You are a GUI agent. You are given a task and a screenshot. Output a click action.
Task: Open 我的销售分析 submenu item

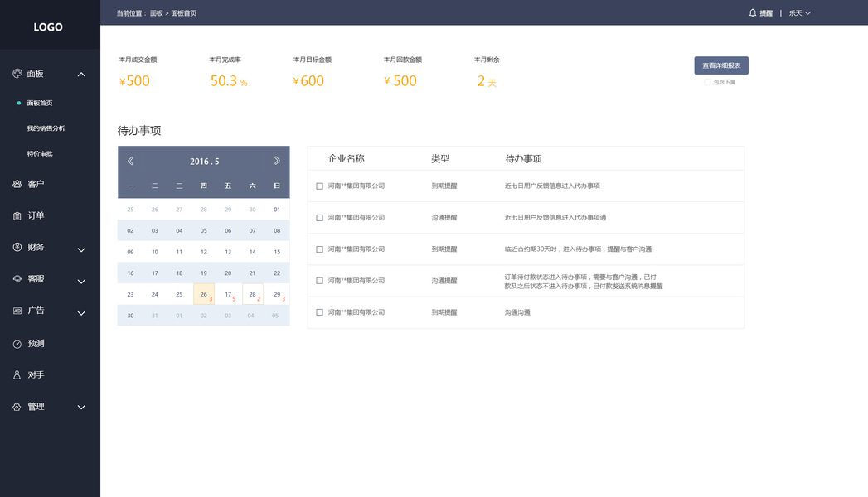pos(46,128)
